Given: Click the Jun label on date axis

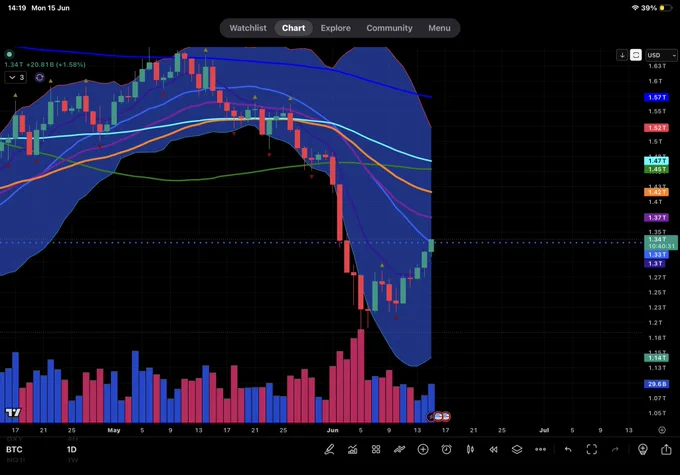Looking at the screenshot, I should (x=333, y=430).
